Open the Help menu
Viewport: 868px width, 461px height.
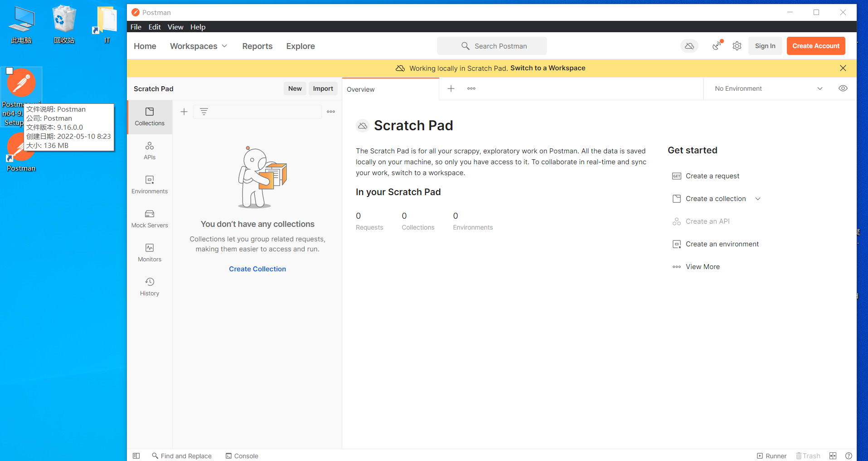198,27
